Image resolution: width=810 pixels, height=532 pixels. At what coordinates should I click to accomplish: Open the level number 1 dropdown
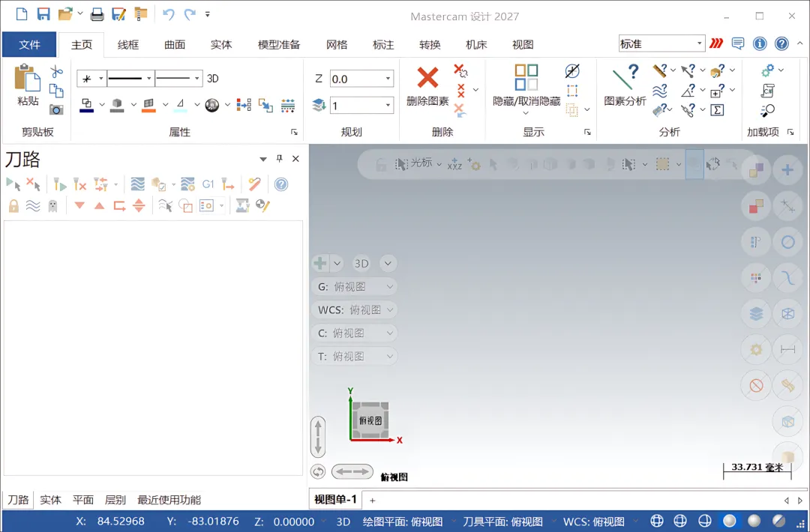pos(388,105)
